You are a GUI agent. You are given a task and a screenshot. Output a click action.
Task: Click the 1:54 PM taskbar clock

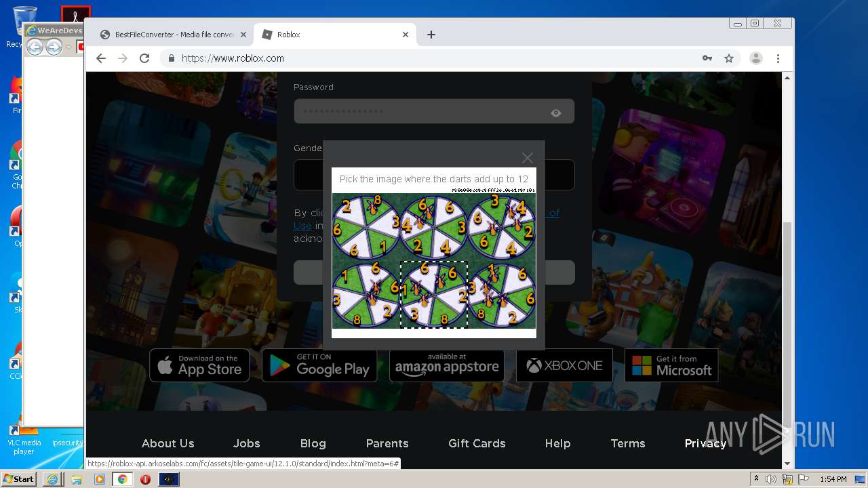833,479
